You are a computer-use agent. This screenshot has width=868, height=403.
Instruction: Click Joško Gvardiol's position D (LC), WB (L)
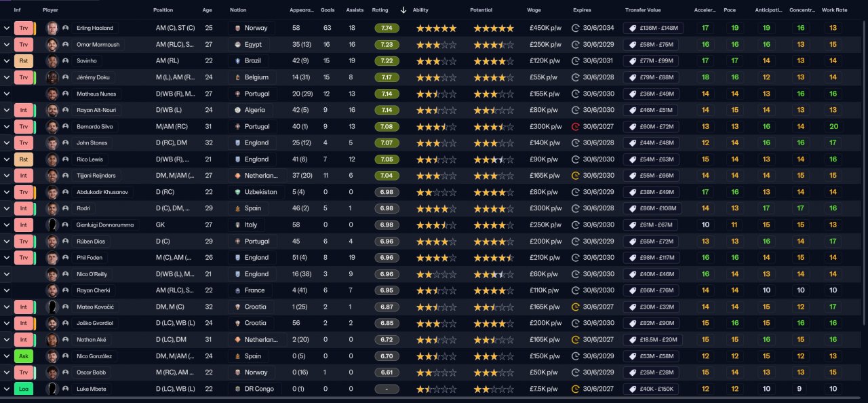[x=176, y=323]
